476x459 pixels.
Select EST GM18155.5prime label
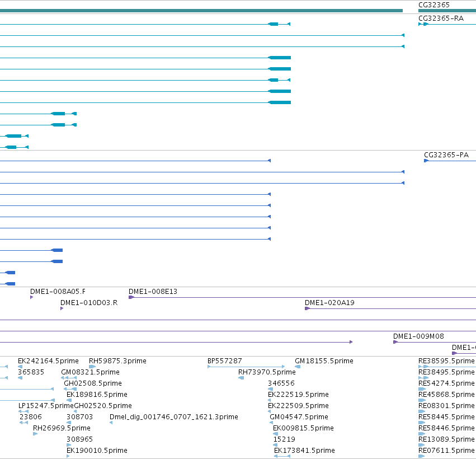point(324,361)
